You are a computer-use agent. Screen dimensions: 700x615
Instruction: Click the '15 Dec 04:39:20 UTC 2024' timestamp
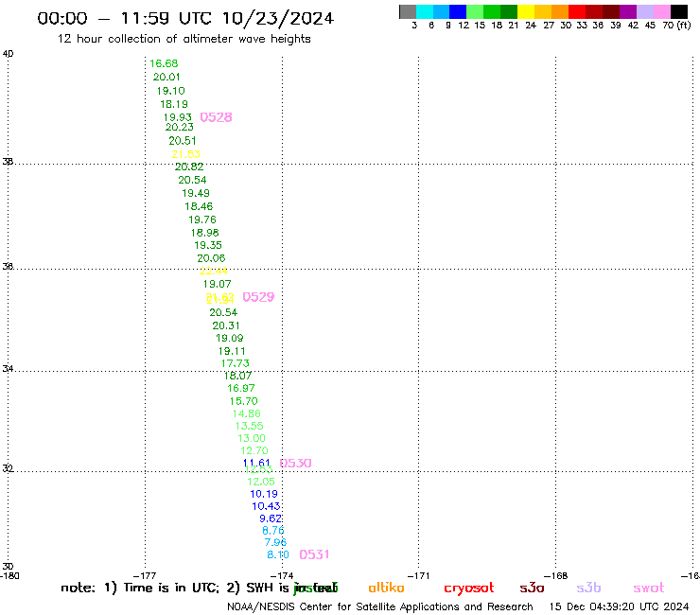point(619,607)
